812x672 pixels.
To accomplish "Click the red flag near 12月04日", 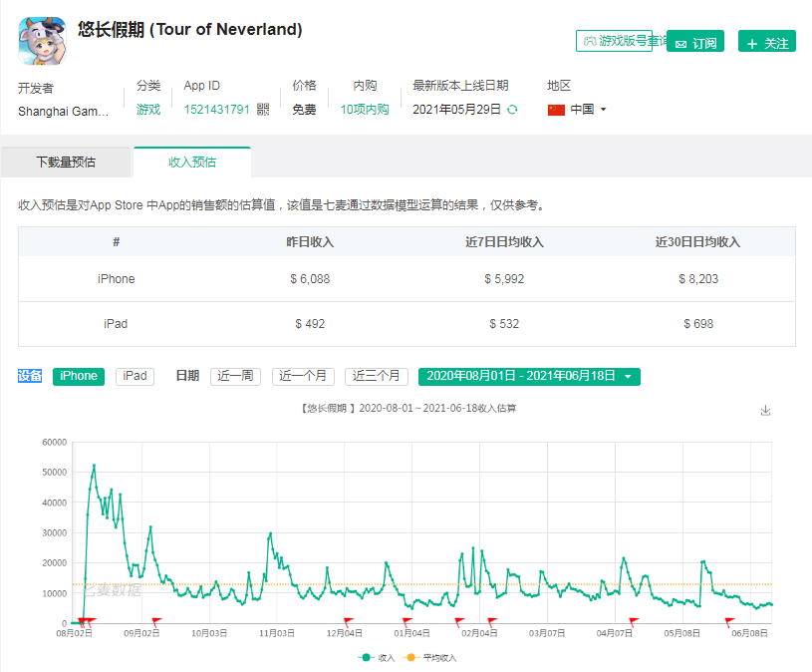I will (x=348, y=621).
